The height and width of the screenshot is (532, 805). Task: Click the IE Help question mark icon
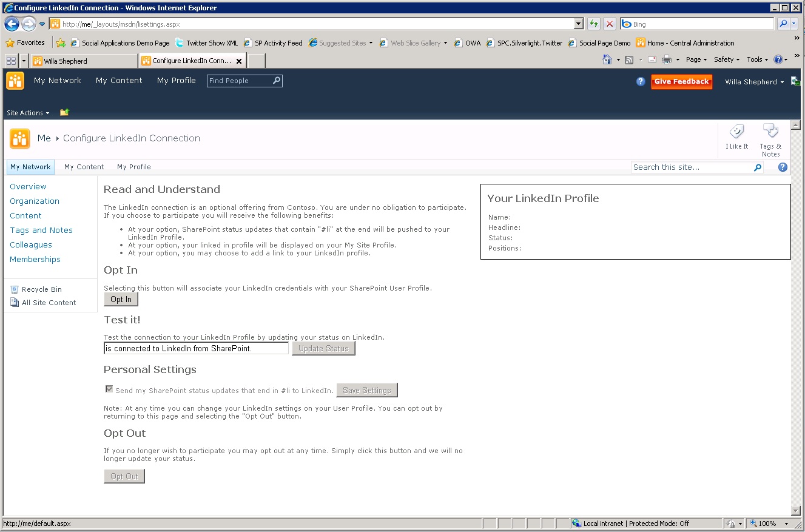point(778,59)
